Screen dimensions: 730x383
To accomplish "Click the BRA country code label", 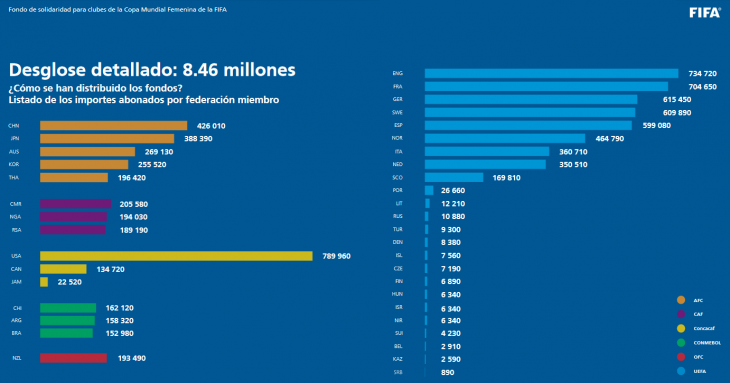I will 16,333.
